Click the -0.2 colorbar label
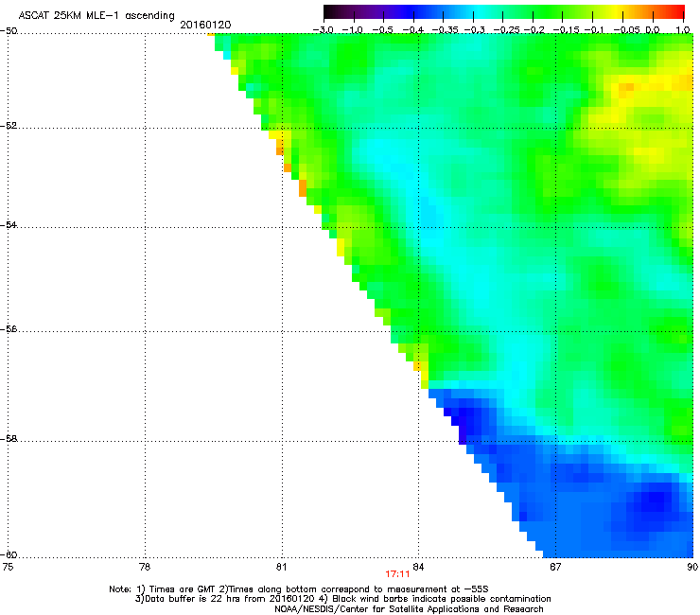The height and width of the screenshot is (615, 700). click(534, 30)
